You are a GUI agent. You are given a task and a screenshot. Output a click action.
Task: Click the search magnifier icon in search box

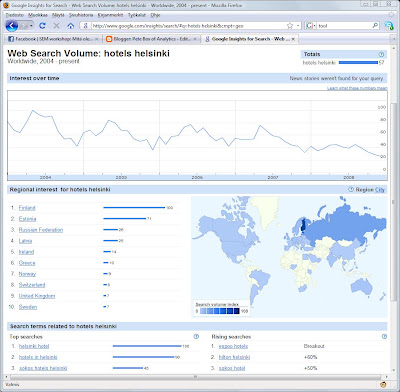coord(375,25)
